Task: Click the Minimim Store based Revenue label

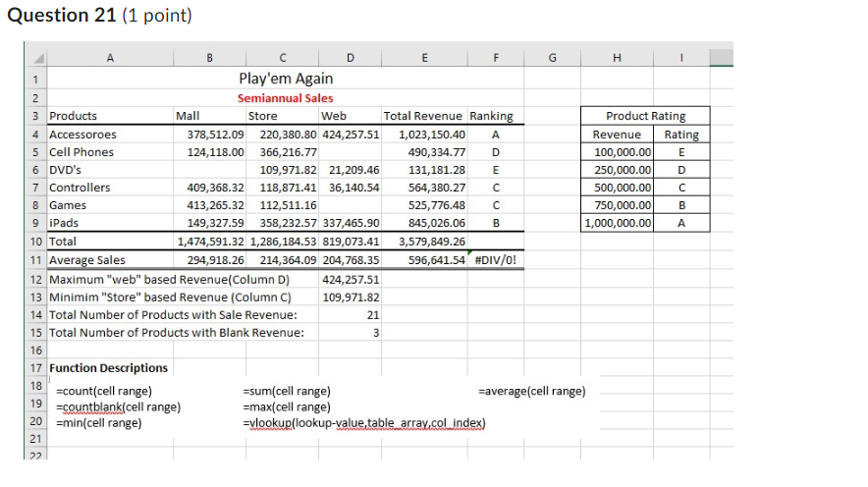Action: (x=170, y=298)
